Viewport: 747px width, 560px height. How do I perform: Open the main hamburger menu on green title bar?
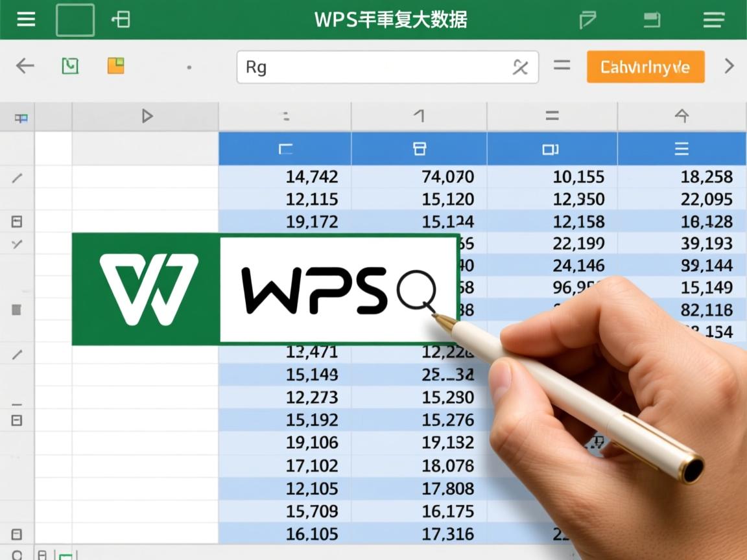pyautogui.click(x=25, y=19)
